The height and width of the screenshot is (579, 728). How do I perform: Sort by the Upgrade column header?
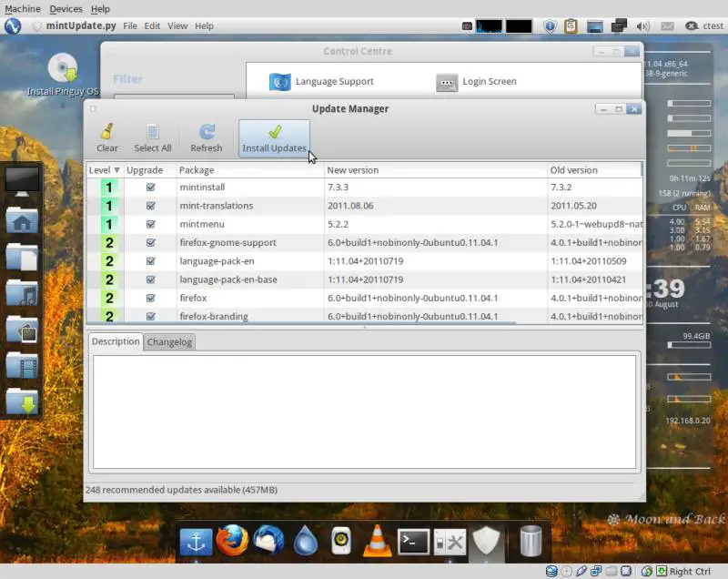point(149,170)
